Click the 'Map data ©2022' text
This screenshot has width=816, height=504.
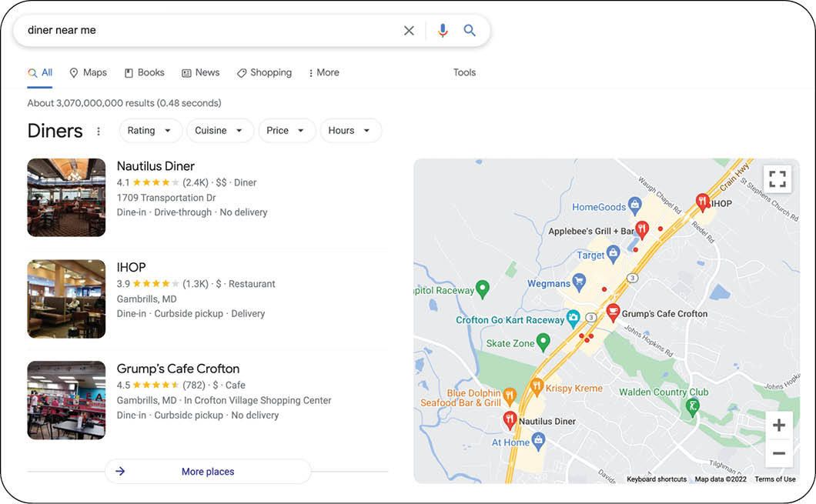(x=721, y=479)
